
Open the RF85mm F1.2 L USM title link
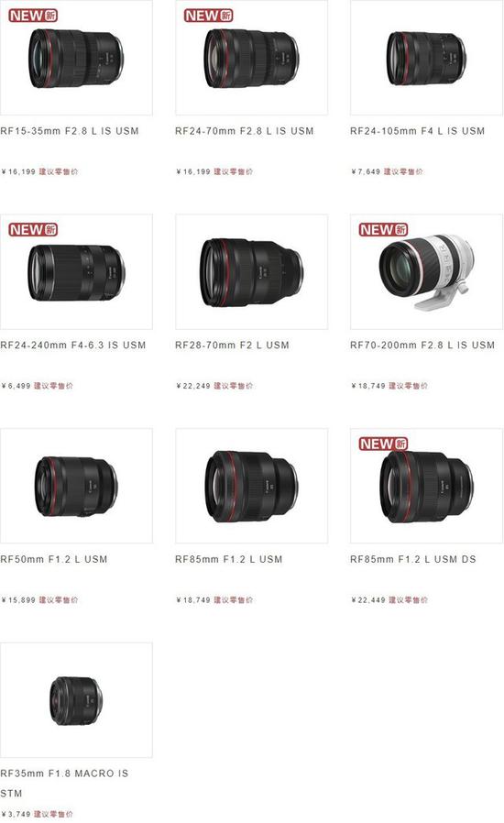coord(229,560)
